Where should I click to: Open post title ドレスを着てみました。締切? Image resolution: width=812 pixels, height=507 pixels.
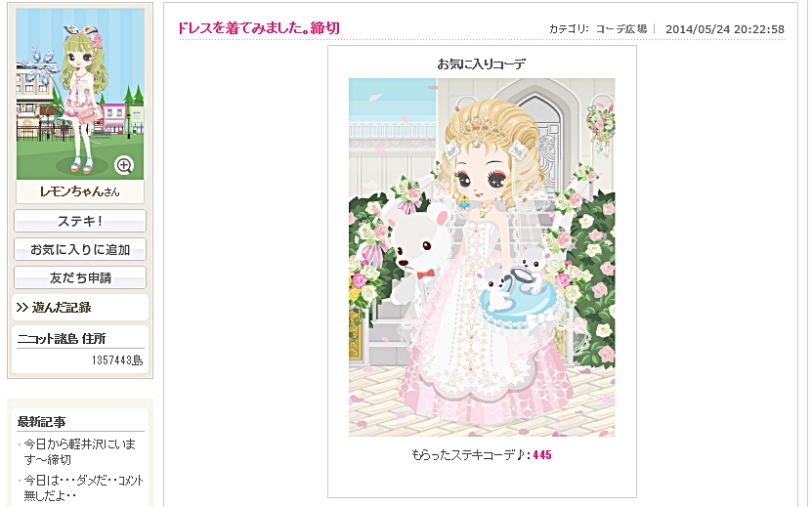click(x=258, y=28)
